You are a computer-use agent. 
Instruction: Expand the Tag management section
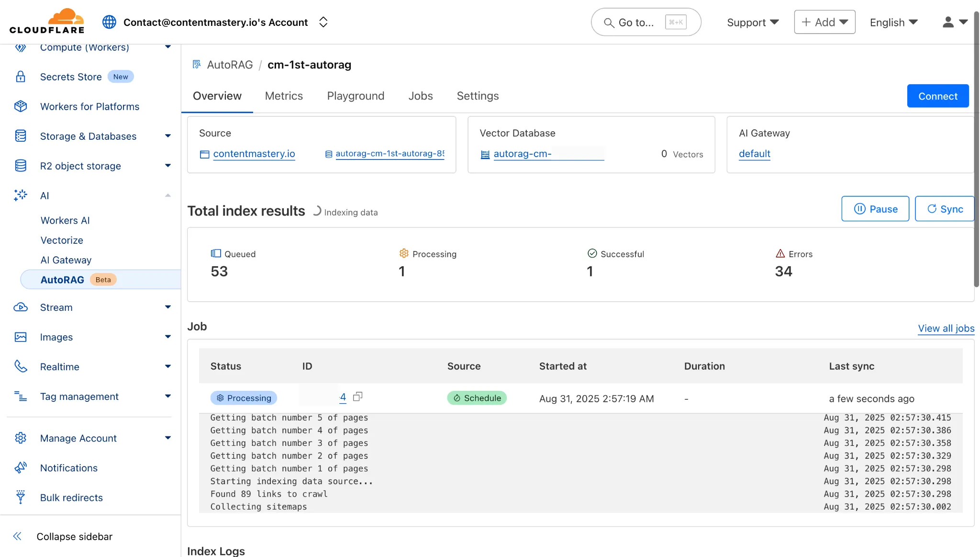click(x=167, y=397)
